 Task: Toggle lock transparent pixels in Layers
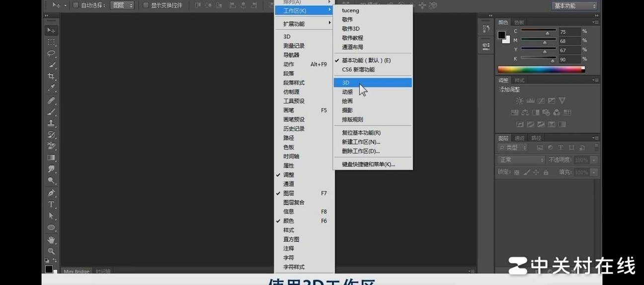click(x=517, y=172)
